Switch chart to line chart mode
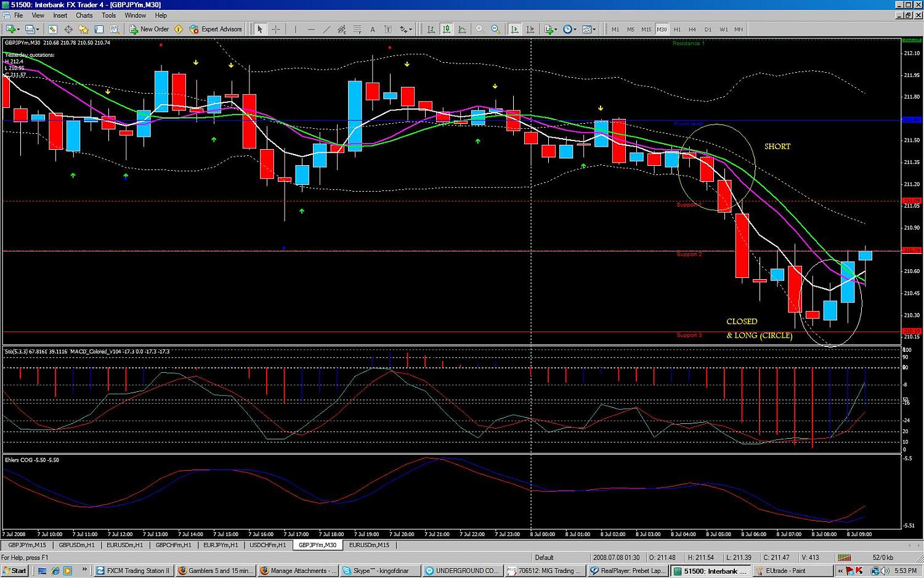Viewport: 924px width, 578px height. (x=462, y=29)
